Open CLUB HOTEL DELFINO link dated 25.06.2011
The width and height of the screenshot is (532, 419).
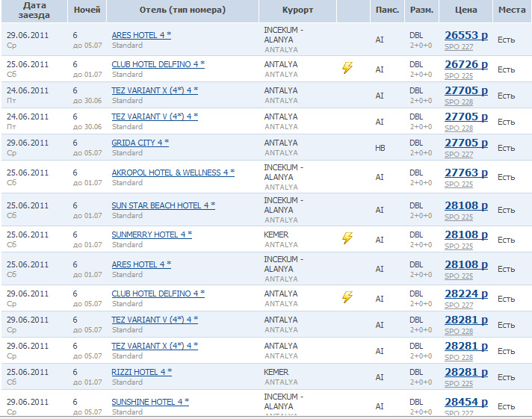[158, 64]
